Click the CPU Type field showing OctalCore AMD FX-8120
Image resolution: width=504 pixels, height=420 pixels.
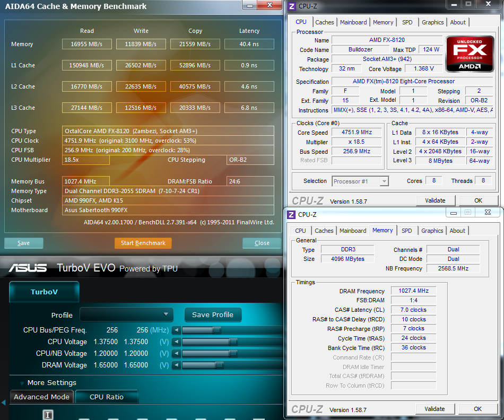pyautogui.click(x=168, y=131)
